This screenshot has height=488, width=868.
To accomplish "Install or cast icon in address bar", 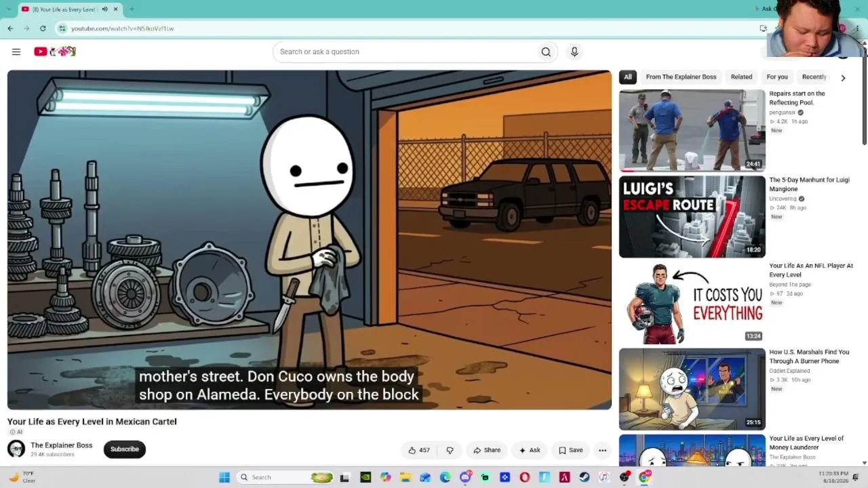I will (x=764, y=28).
